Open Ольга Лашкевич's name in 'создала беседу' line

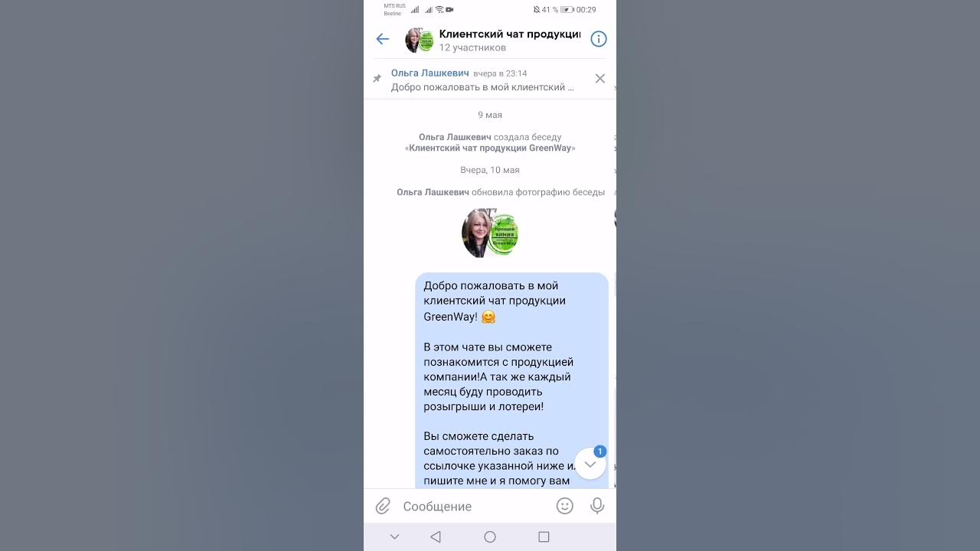coord(455,138)
